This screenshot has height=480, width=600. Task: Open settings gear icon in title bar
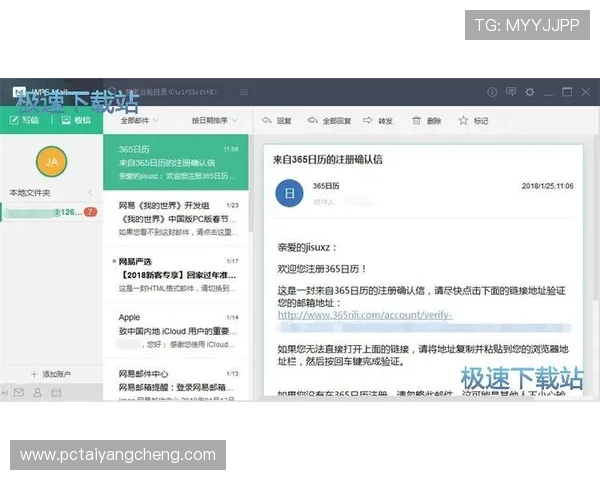[x=530, y=92]
